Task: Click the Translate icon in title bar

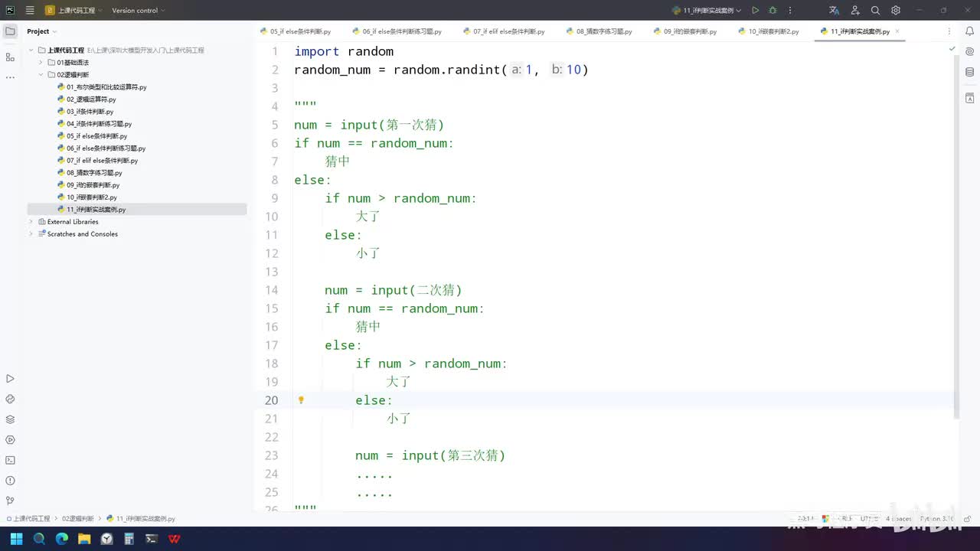Action: pyautogui.click(x=835, y=11)
